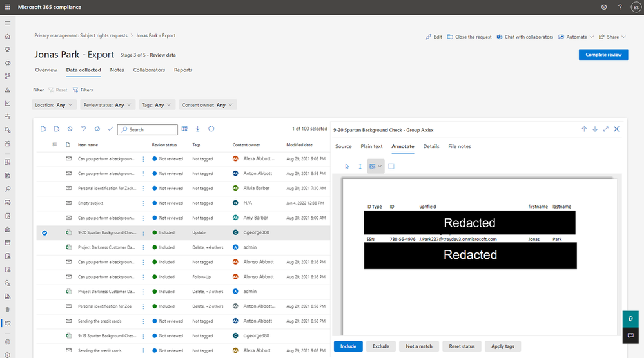Toggle the hamburger navigation menu

tap(7, 23)
